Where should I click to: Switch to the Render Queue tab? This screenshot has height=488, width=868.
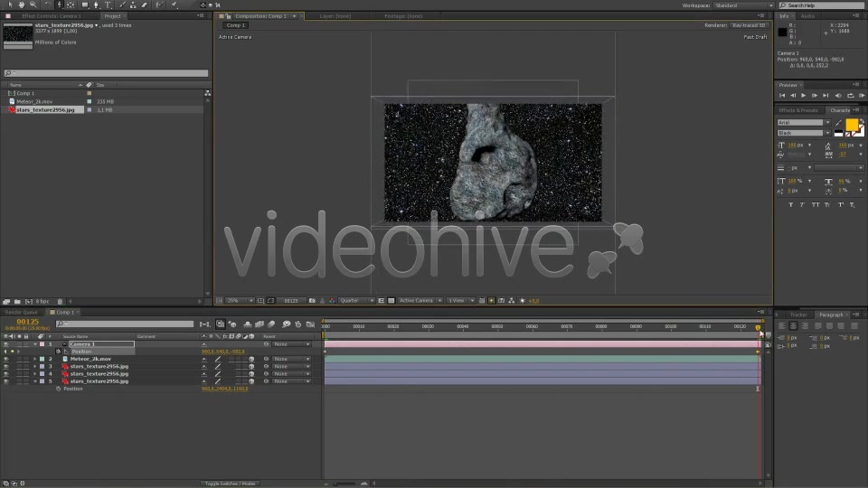click(21, 312)
